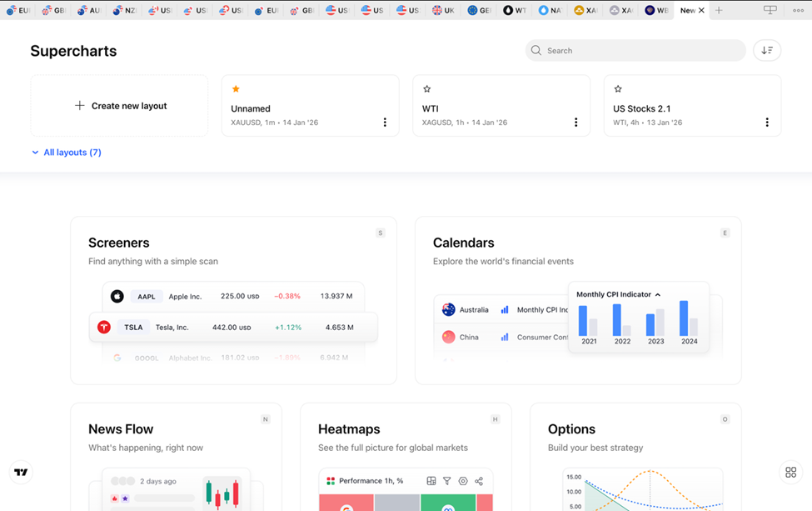Switch to the NZ tab
The width and height of the screenshot is (812, 511).
124,10
